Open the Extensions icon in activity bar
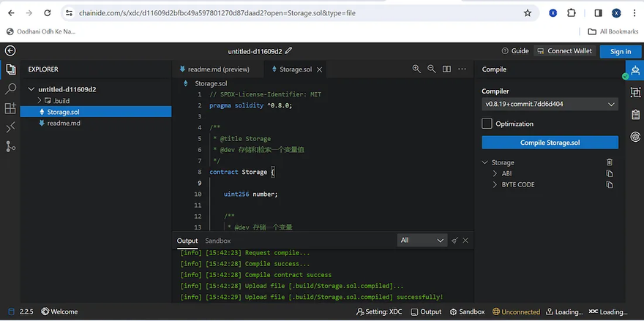 (10, 108)
